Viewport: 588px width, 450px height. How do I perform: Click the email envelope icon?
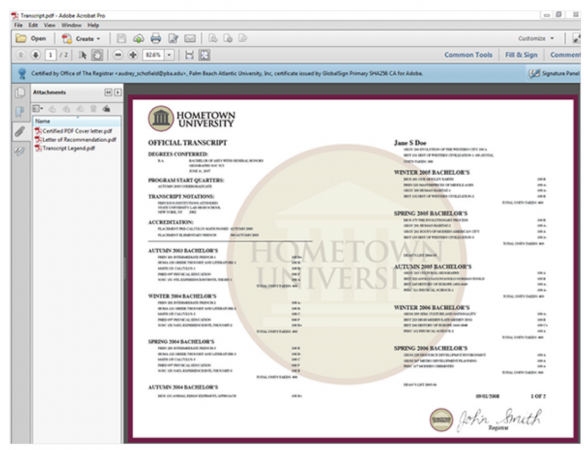pyautogui.click(x=190, y=38)
